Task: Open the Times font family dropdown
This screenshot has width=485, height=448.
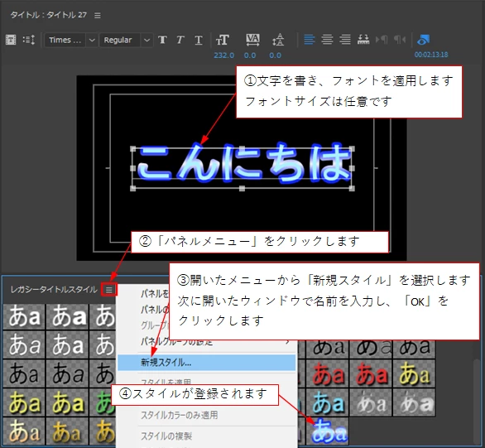Action: coord(70,40)
